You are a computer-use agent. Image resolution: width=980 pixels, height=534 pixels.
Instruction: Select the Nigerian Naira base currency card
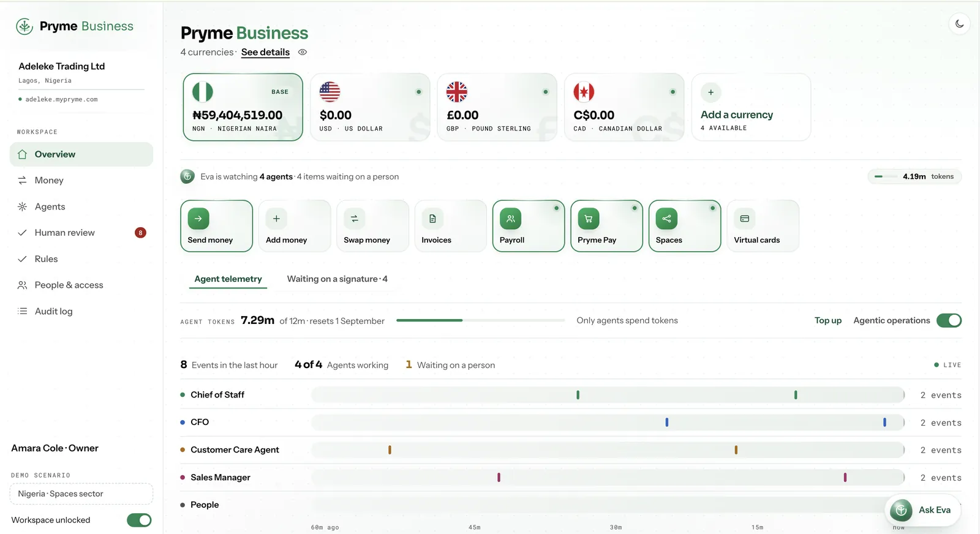click(243, 107)
